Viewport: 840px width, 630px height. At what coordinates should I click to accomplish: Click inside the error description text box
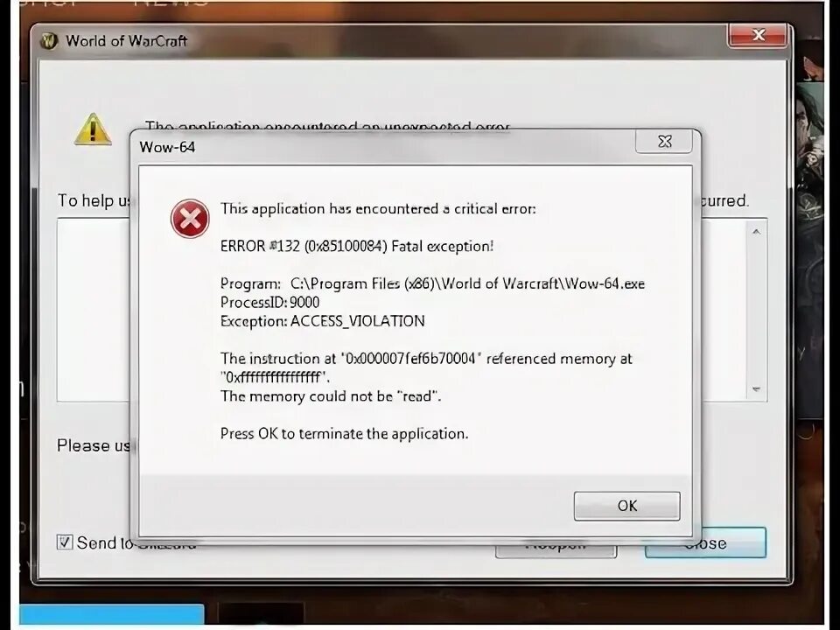click(93, 310)
